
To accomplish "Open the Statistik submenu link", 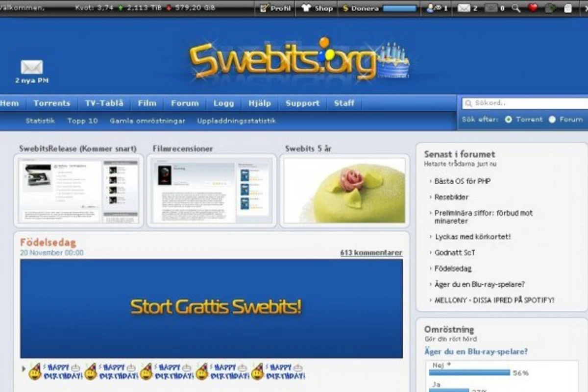I will click(40, 121).
